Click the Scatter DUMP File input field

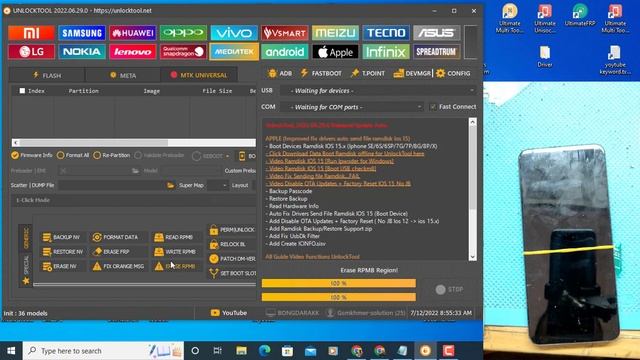click(x=112, y=185)
